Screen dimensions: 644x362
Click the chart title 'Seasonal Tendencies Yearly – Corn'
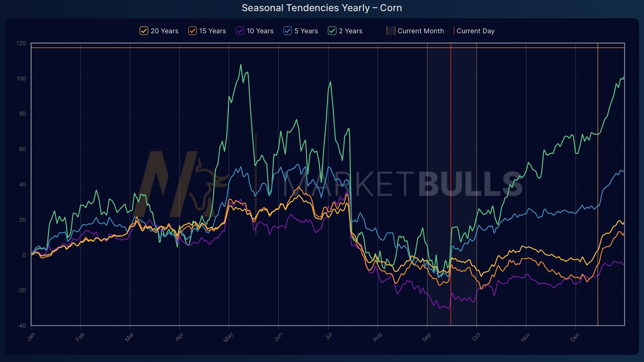click(x=322, y=8)
